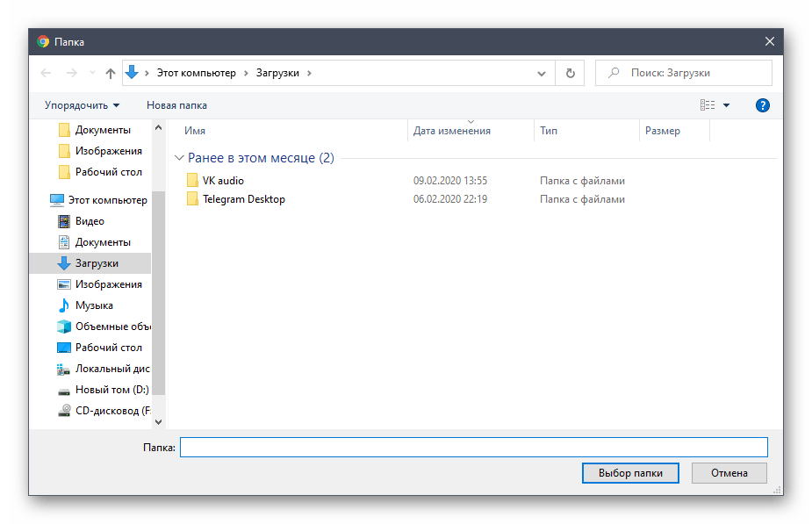This screenshot has width=812, height=524.
Task: Select the VK audio folder
Action: pyautogui.click(x=223, y=181)
